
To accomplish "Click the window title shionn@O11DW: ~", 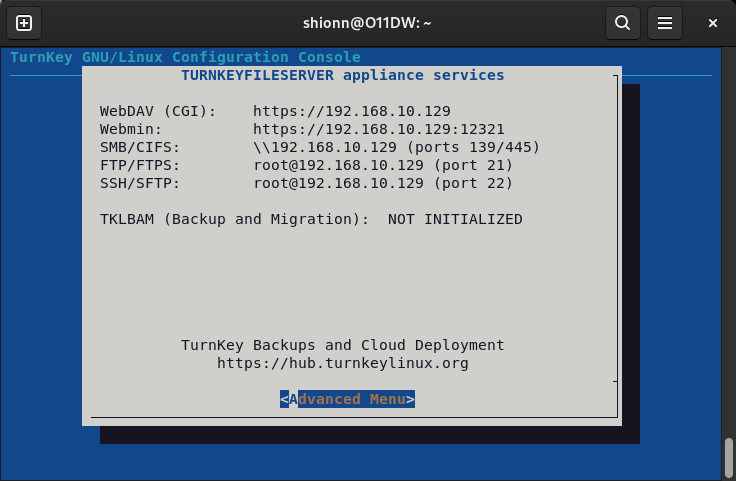I will click(x=367, y=23).
